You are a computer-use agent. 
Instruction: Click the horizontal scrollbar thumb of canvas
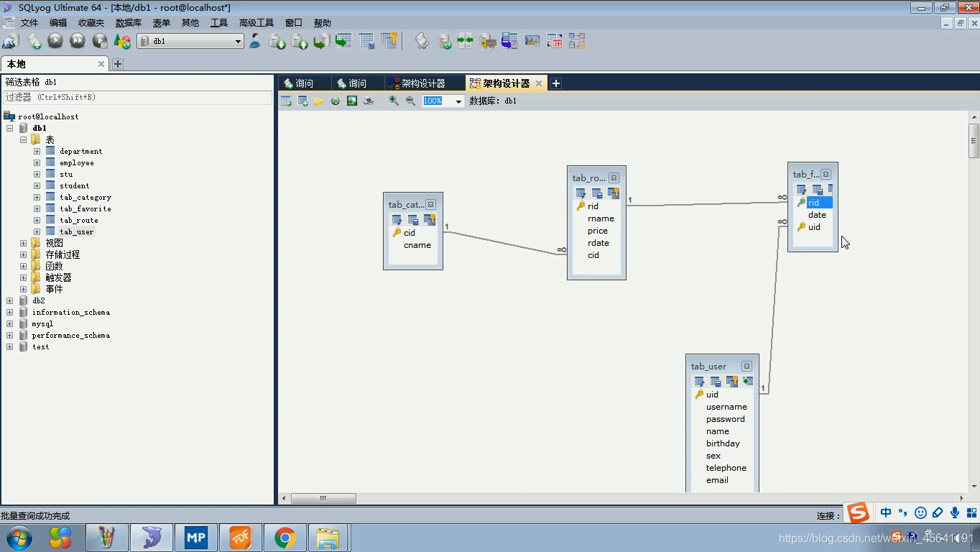tap(323, 498)
